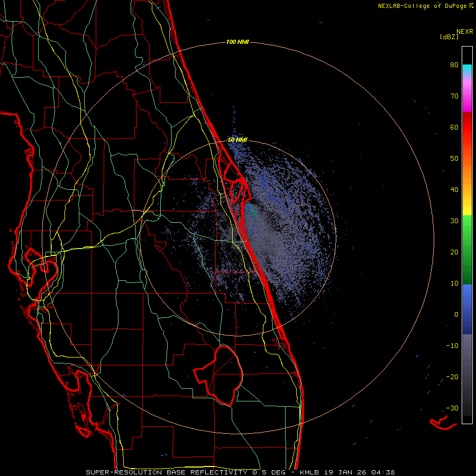Viewport: 476px width, 476px height.
Task: Click the NEXR label above the legend
Action: click(x=464, y=32)
